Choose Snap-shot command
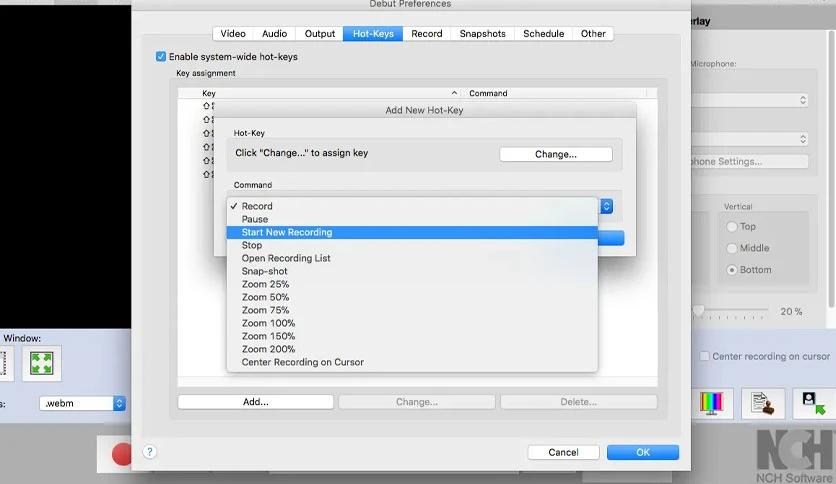Viewport: 836px width, 484px height. pyautogui.click(x=412, y=271)
